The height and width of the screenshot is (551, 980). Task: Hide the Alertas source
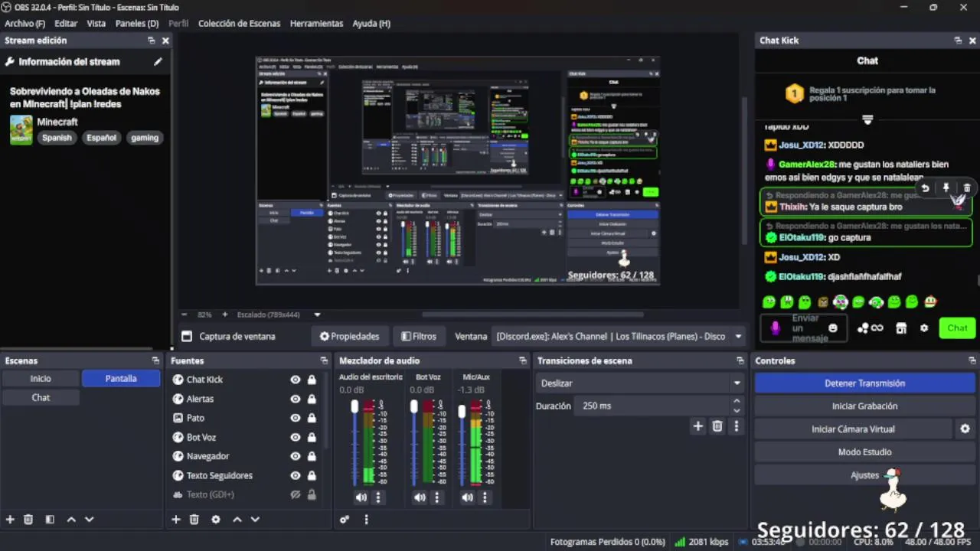click(x=296, y=399)
